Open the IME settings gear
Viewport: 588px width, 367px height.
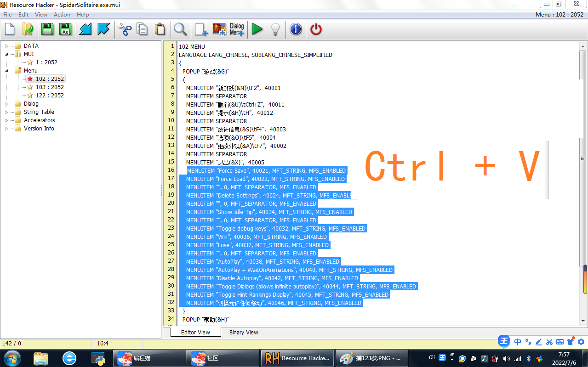coord(581,342)
